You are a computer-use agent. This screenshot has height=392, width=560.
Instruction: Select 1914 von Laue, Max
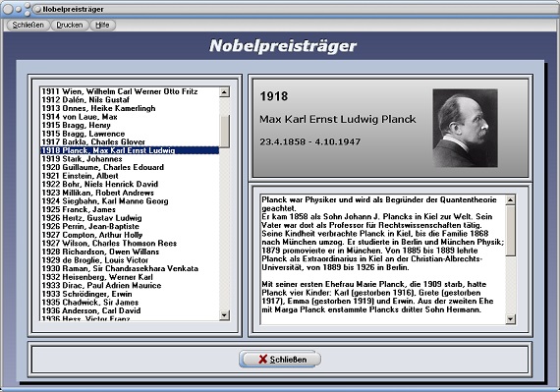coord(130,117)
